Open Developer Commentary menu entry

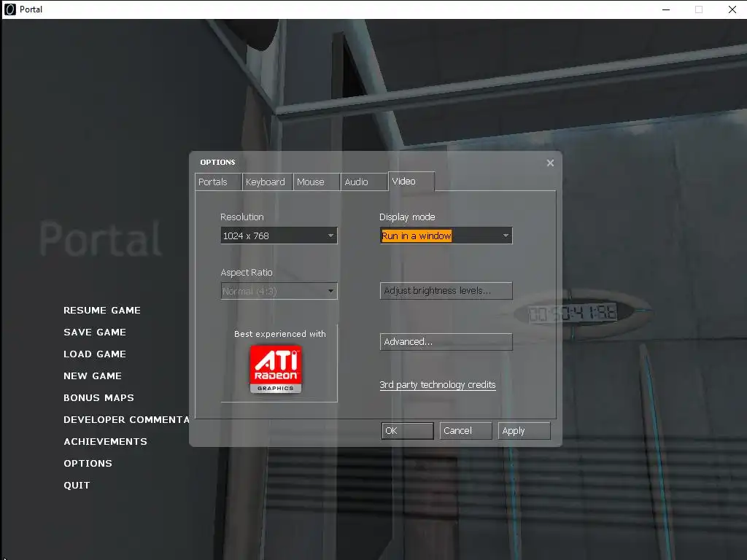click(x=126, y=420)
